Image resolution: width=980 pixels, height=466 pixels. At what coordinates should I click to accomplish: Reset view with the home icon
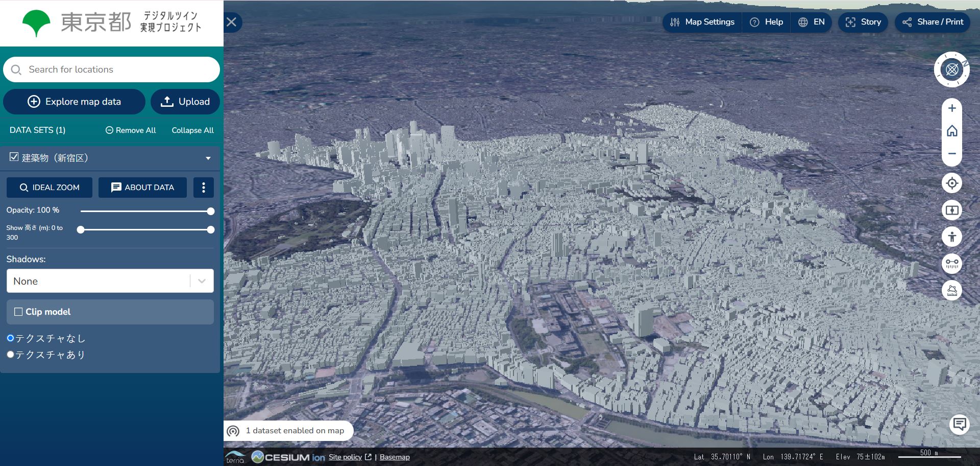952,131
